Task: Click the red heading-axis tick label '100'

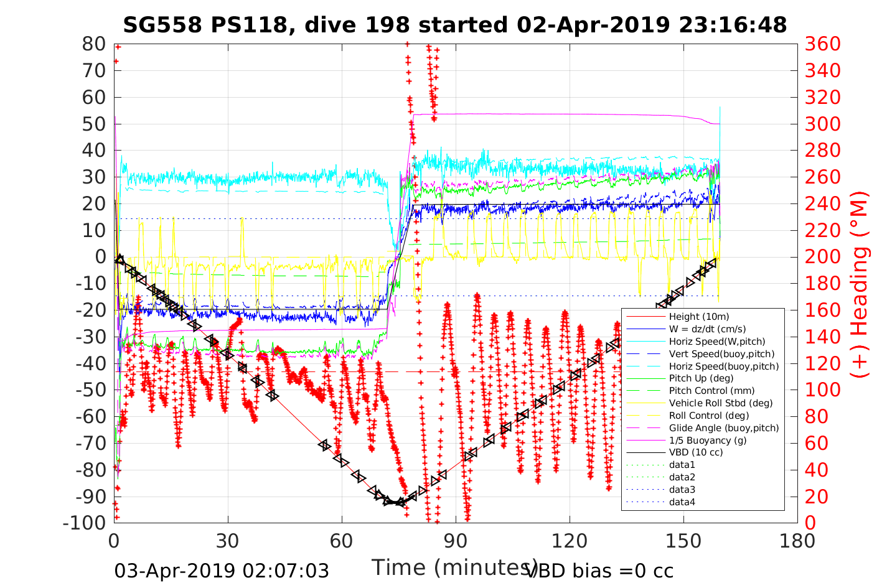Action: [823, 390]
